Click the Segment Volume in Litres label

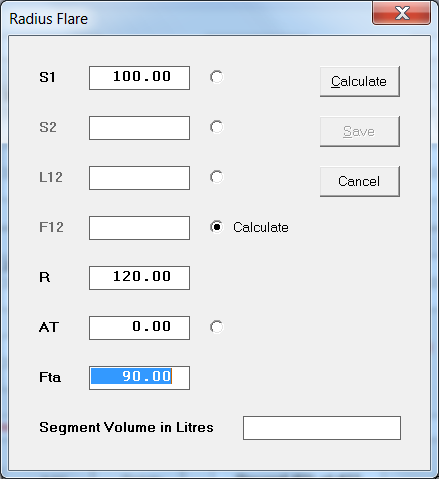click(x=126, y=427)
